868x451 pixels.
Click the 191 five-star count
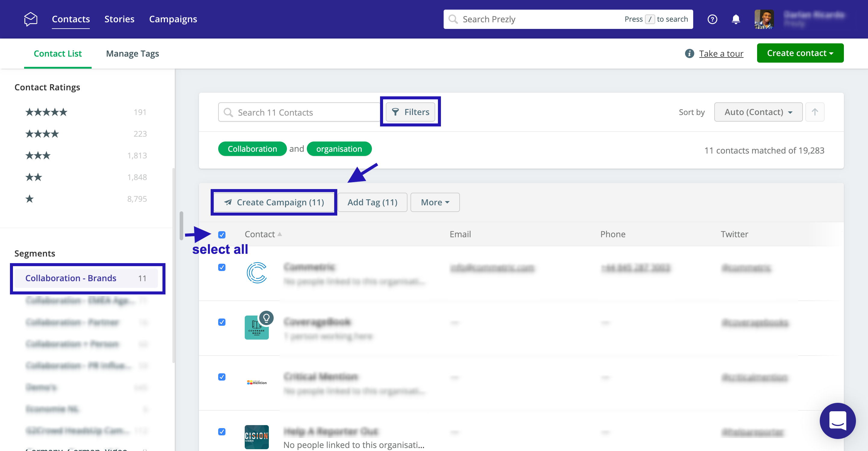(x=140, y=112)
